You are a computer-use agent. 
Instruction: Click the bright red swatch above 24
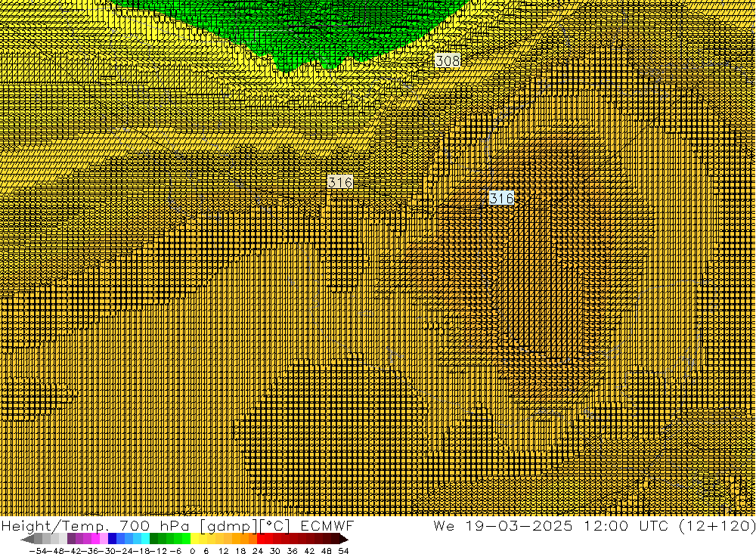(261, 539)
